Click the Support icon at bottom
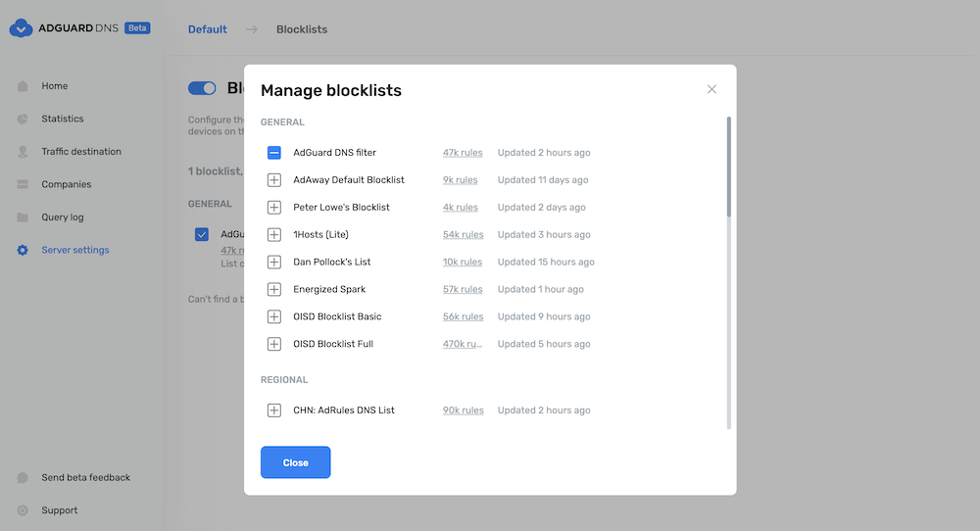Image resolution: width=980 pixels, height=531 pixels. (x=23, y=510)
